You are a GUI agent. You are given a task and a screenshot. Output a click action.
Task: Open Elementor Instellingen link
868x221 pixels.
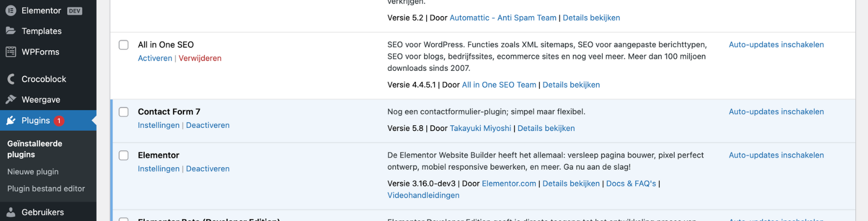coord(159,169)
